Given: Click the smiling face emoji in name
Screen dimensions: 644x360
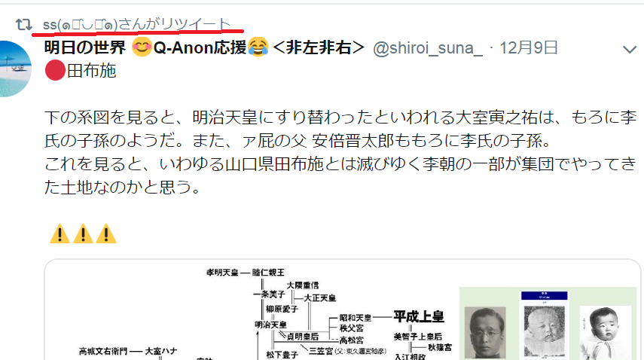Looking at the screenshot, I should pos(142,47).
